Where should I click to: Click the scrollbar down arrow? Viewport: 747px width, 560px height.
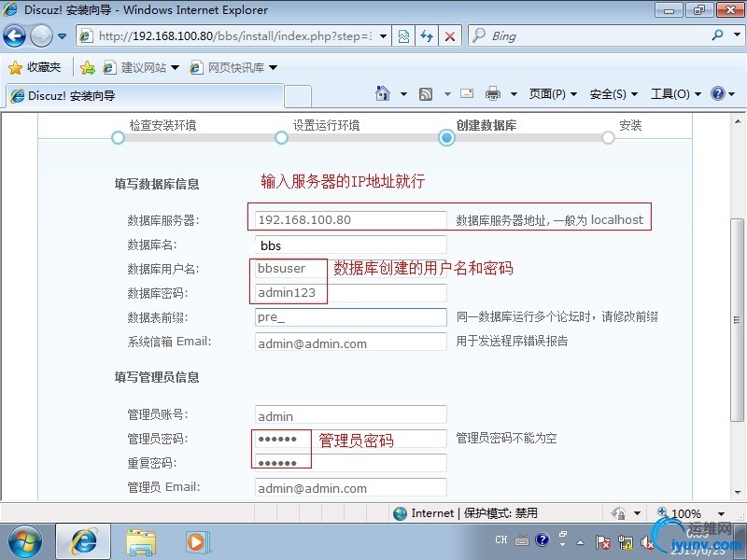(737, 493)
